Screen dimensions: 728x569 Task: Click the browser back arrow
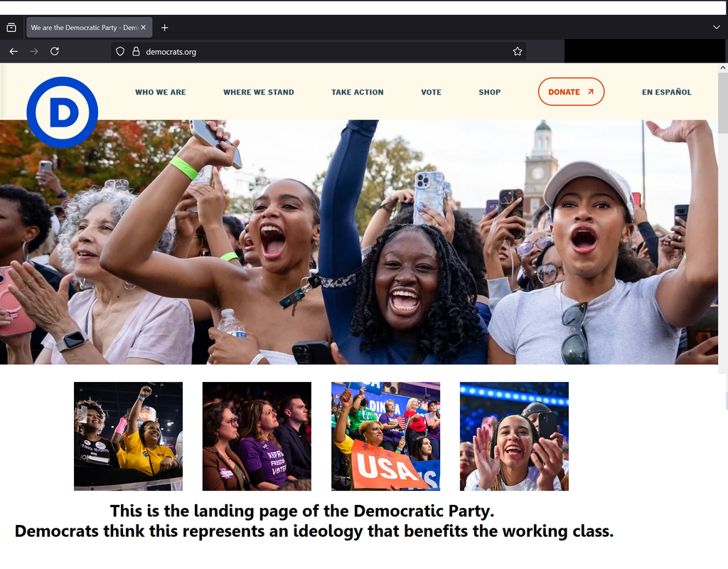tap(14, 51)
